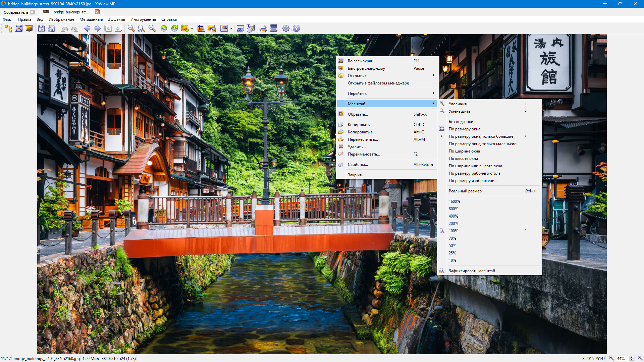
Task: Select 'По размеру окна, только большие' option
Action: tap(481, 136)
